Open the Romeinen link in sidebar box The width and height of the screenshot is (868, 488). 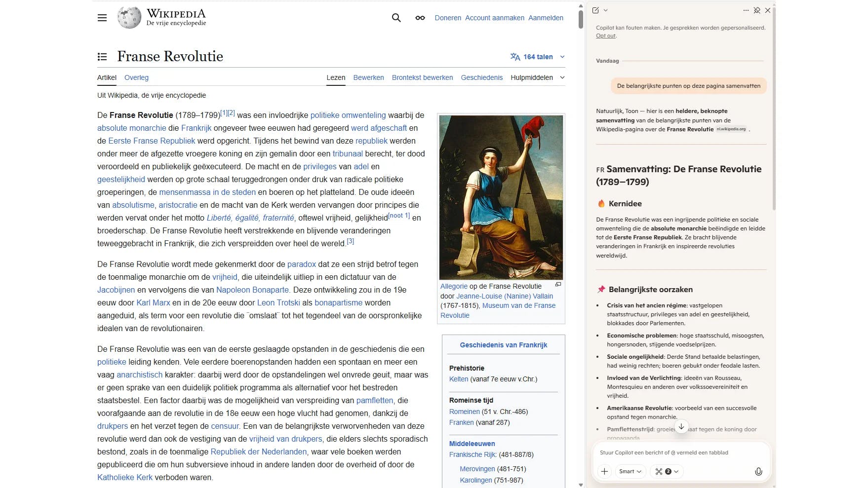(x=465, y=412)
